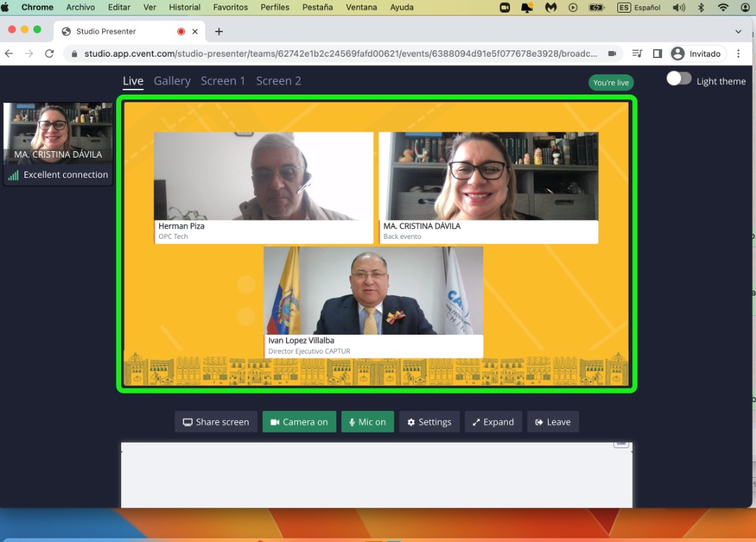
Task: Reload the current page
Action: tap(49, 53)
